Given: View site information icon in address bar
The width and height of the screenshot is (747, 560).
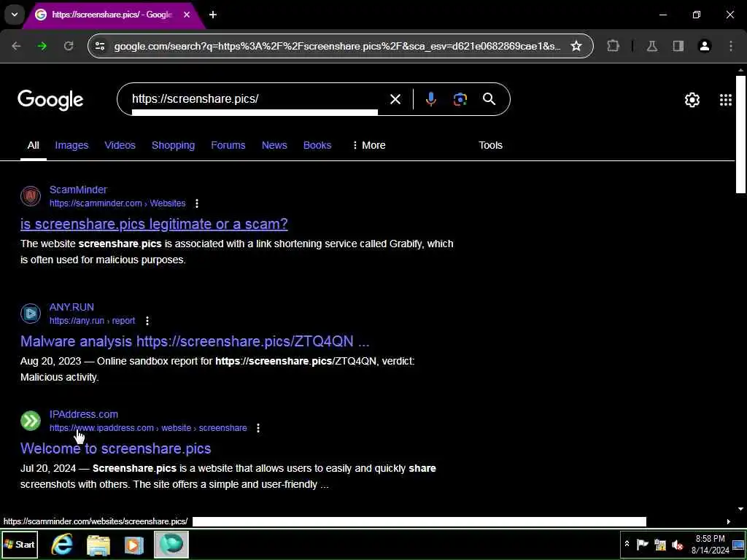Looking at the screenshot, I should (99, 46).
